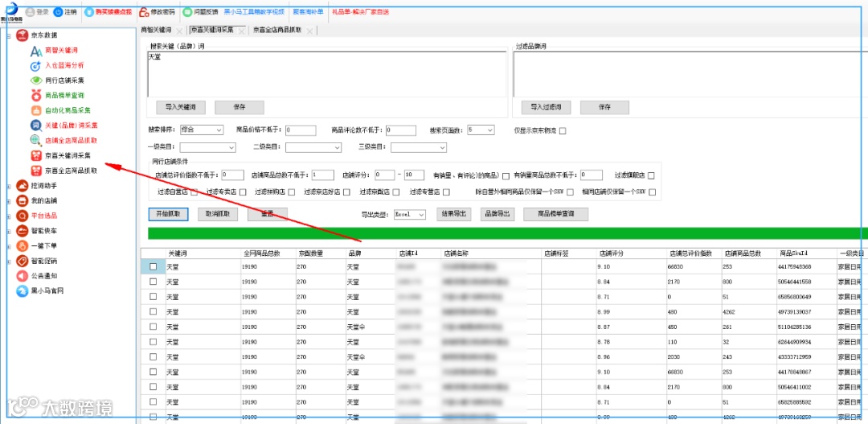Image resolution: width=868 pixels, height=424 pixels.
Task: Open the 搜索排序 综合 dropdown
Action: 202,130
